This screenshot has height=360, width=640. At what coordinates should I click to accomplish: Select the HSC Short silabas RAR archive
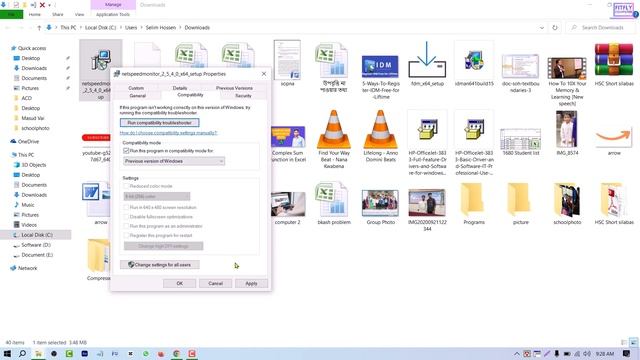click(x=613, y=59)
